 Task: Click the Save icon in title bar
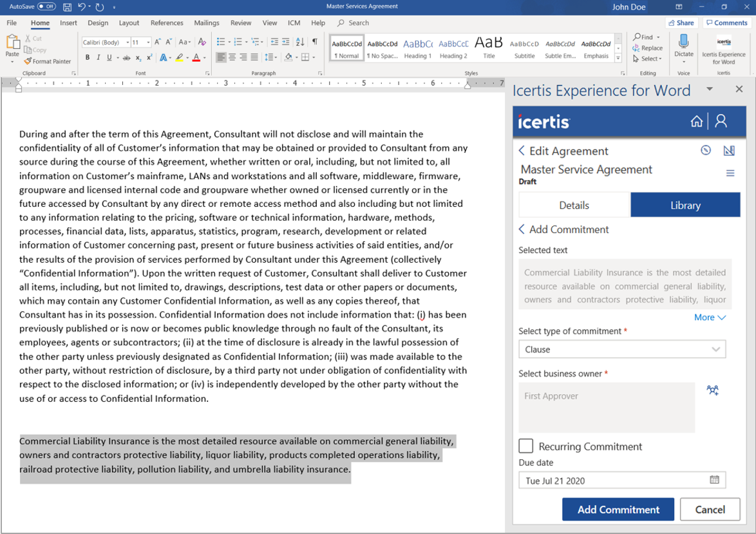68,7
